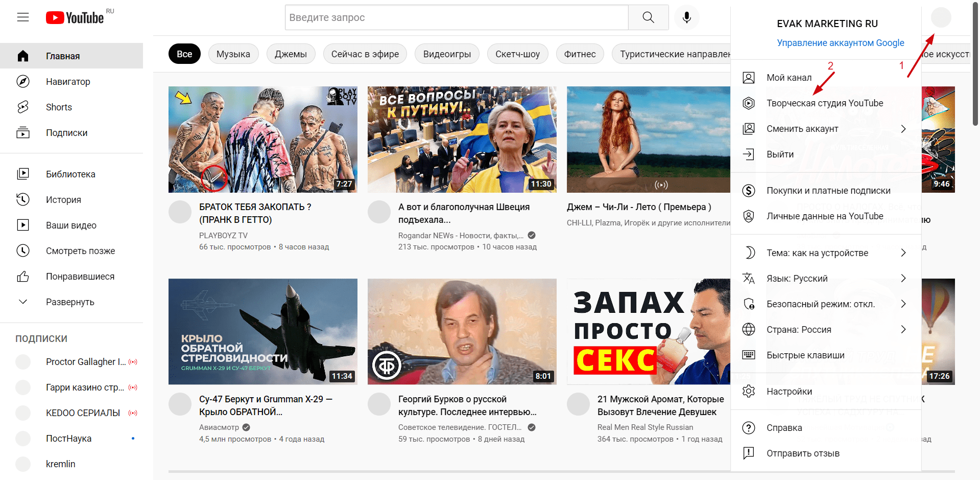Click the Навигатор compass icon
Viewport: 980px width, 480px height.
click(23, 81)
